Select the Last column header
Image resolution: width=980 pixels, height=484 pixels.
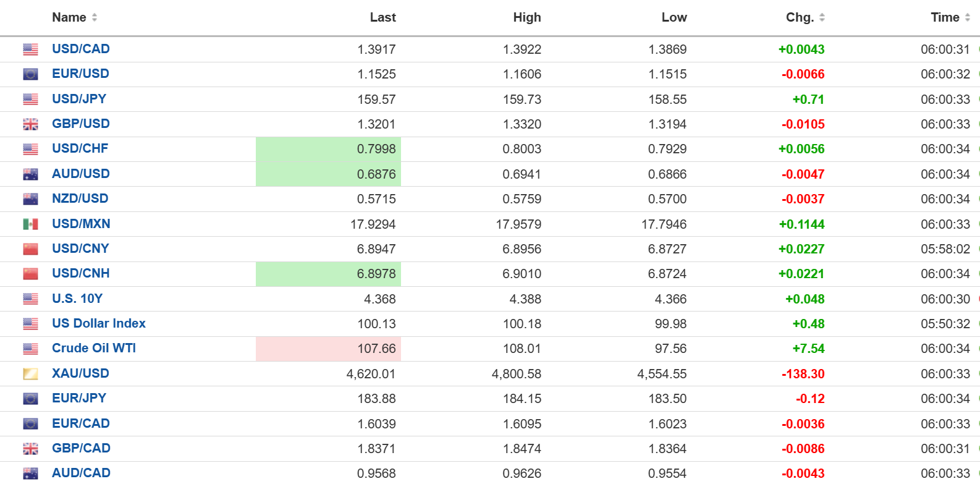click(382, 17)
